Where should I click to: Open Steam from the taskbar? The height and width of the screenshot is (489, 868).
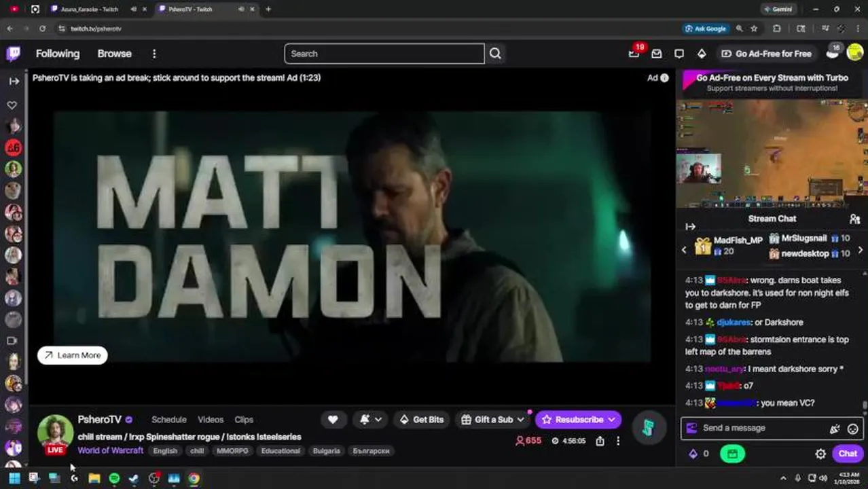(x=134, y=479)
